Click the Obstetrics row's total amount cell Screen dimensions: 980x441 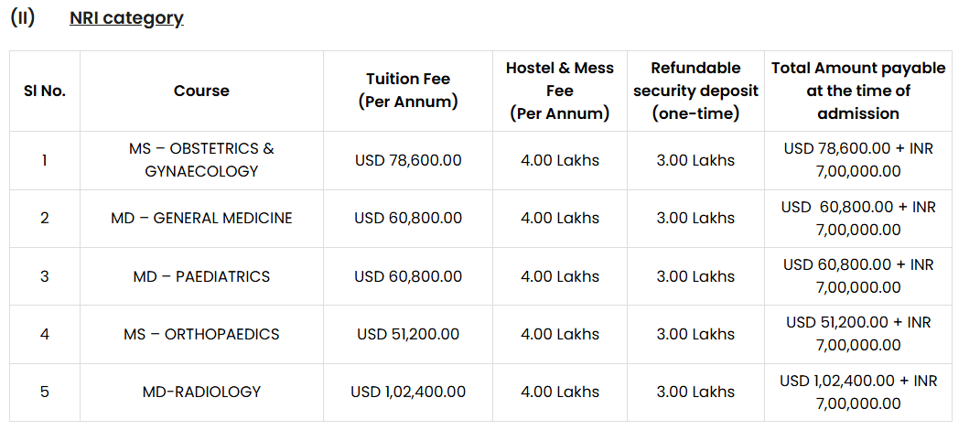(x=857, y=160)
